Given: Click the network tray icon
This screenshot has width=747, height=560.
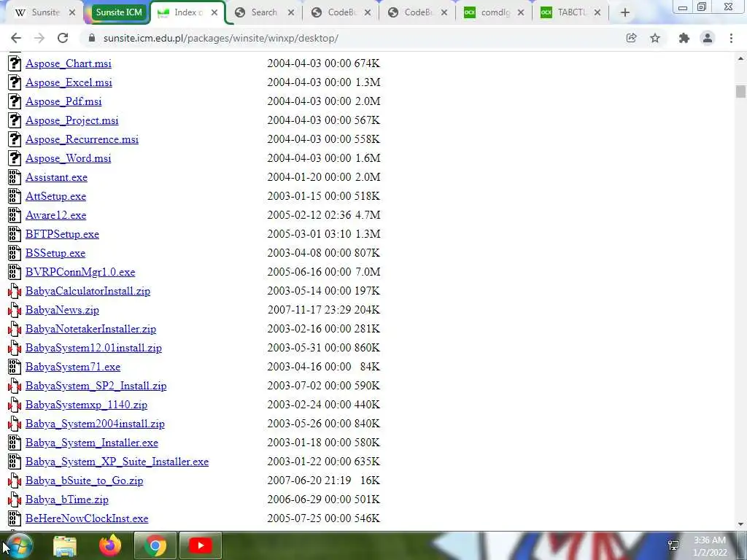Looking at the screenshot, I should tap(673, 545).
